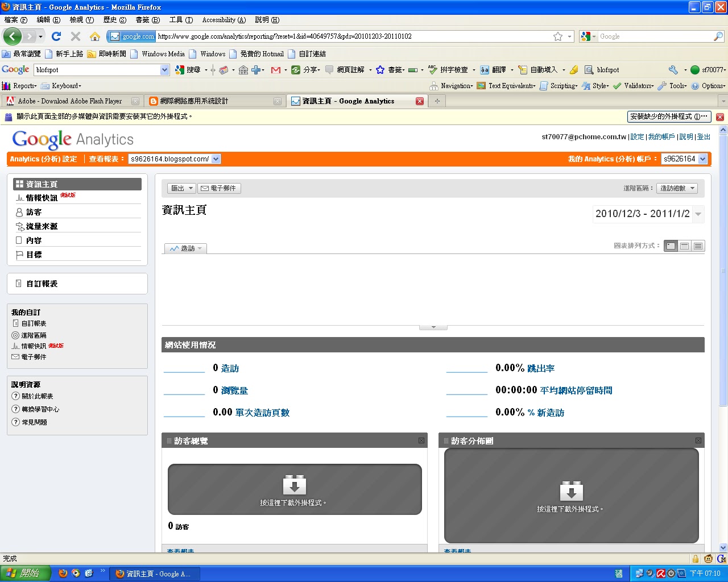Open the 歷史 menu
Screen dimensions: 728x582
tap(114, 20)
